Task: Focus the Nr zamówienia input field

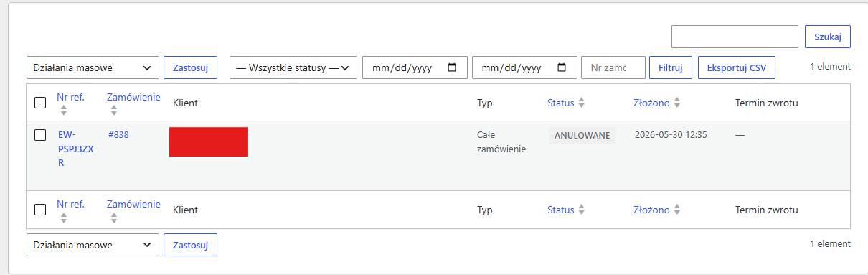Action: pyautogui.click(x=613, y=67)
